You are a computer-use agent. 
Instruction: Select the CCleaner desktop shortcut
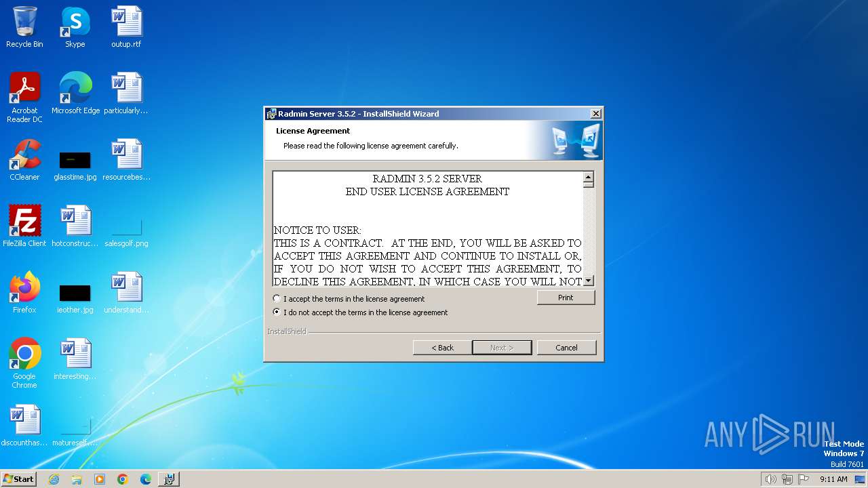(24, 160)
